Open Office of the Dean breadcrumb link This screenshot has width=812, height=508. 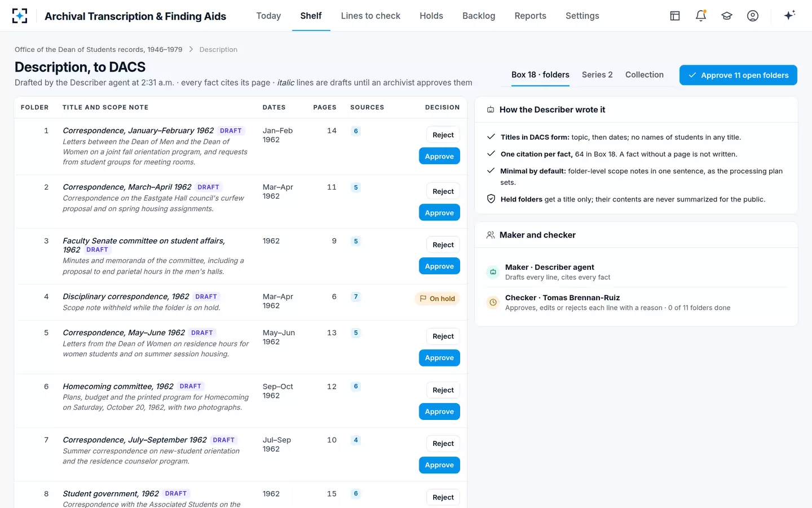pos(99,50)
